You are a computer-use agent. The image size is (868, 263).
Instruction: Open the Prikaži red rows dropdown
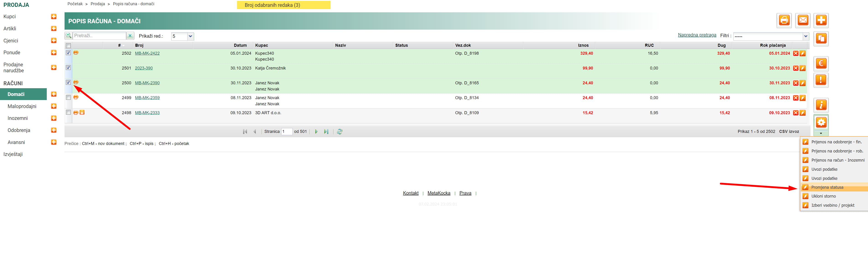(x=190, y=36)
